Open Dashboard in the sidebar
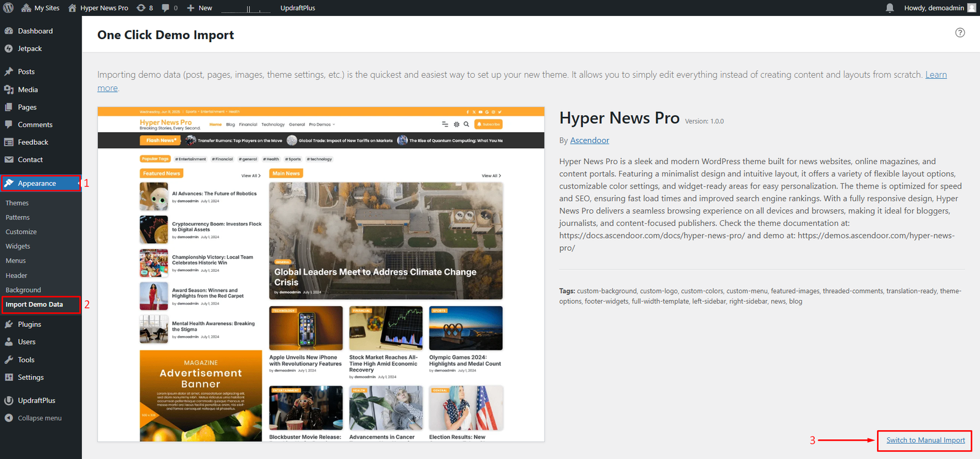This screenshot has height=459, width=980. pos(35,31)
